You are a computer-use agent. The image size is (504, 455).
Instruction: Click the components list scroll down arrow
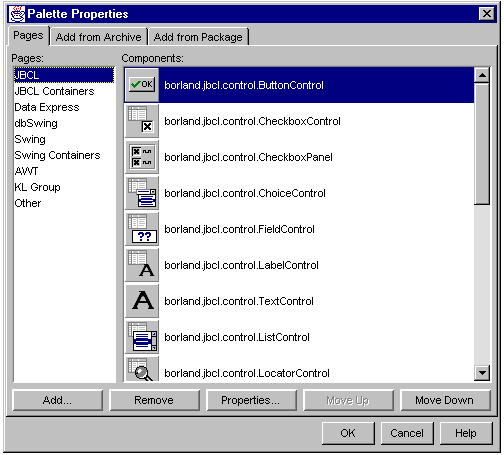[482, 373]
